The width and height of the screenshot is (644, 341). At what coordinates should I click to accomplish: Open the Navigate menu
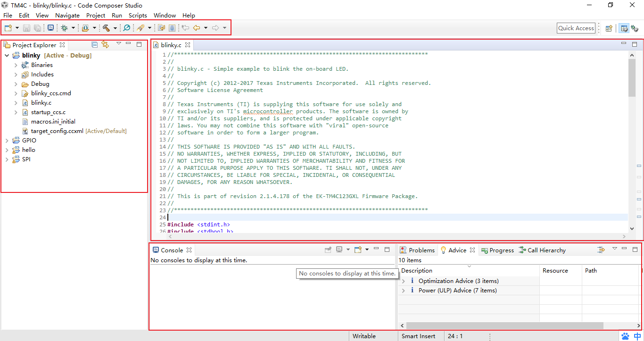tap(67, 16)
